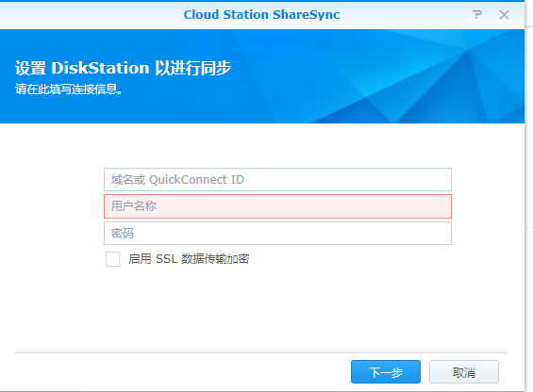Click the word SSL in the checkbox label
The image size is (533, 392).
click(167, 259)
